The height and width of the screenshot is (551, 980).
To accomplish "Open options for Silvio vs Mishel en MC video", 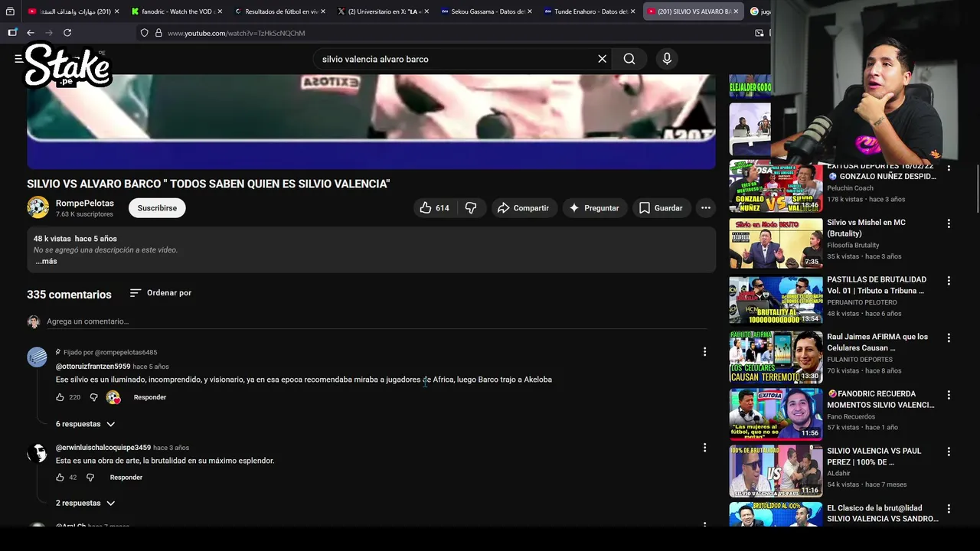I will [949, 223].
